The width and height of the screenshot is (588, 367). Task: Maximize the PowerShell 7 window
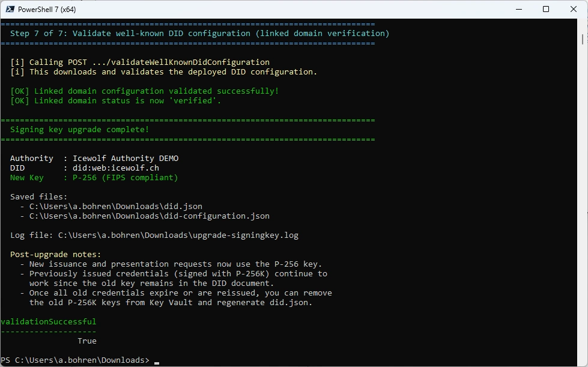click(x=546, y=9)
